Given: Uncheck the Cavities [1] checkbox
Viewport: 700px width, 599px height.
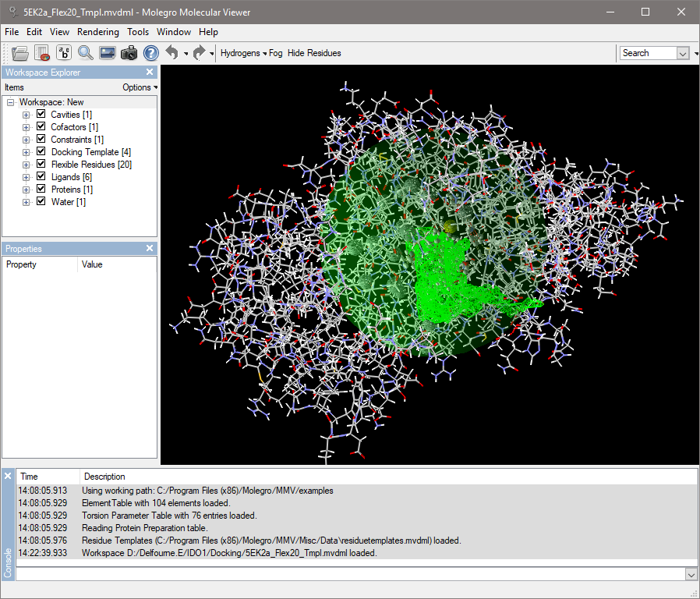Looking at the screenshot, I should pos(41,114).
